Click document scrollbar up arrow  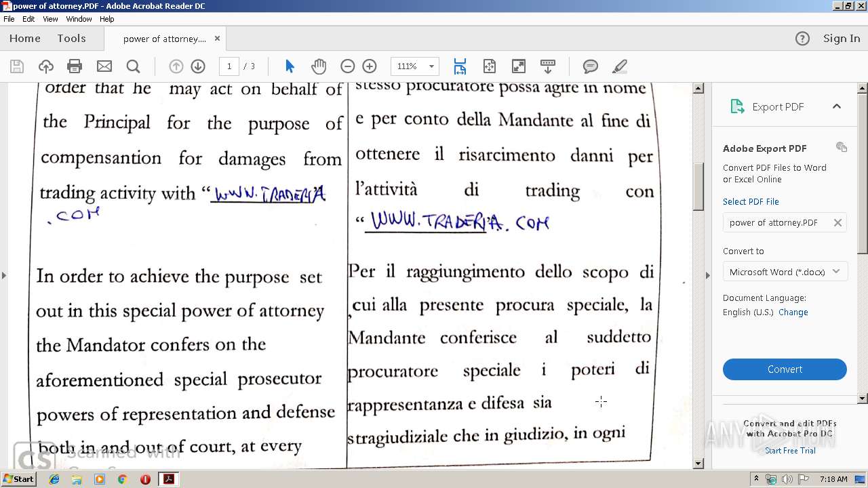point(698,88)
